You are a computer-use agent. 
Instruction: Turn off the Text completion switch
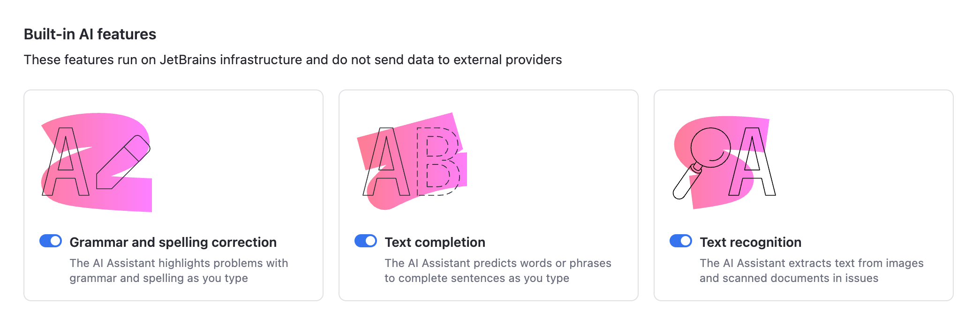pos(366,241)
